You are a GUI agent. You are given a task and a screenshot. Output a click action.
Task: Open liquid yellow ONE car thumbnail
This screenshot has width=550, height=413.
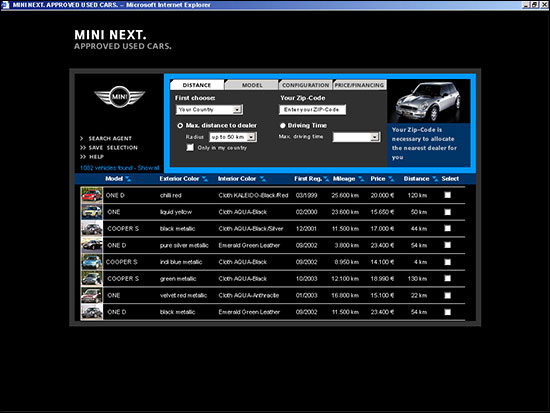tap(92, 212)
